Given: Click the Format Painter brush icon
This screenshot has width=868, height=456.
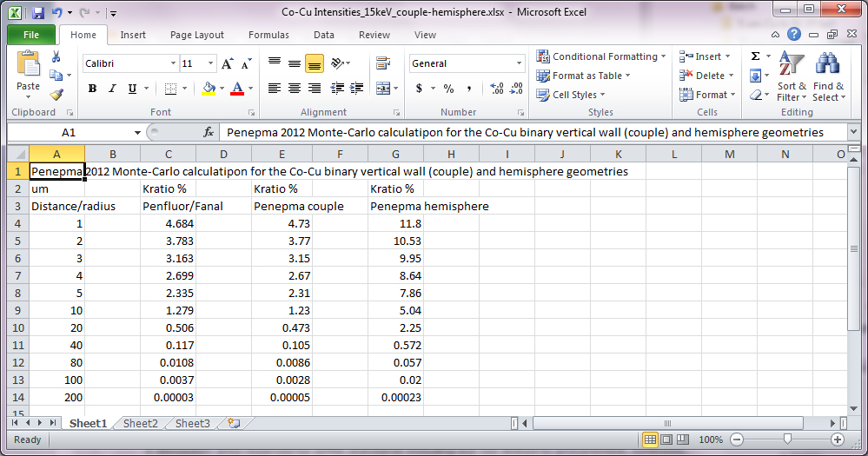Looking at the screenshot, I should 56,95.
